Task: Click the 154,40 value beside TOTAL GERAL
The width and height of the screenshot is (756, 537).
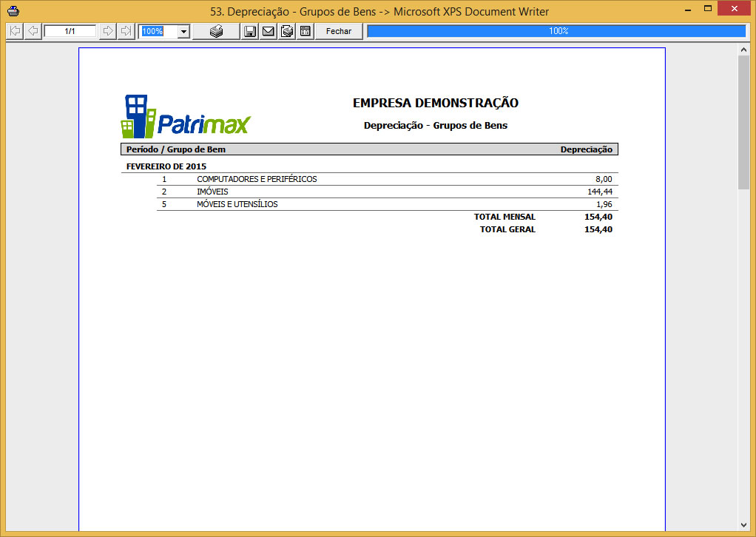Action: click(x=598, y=229)
